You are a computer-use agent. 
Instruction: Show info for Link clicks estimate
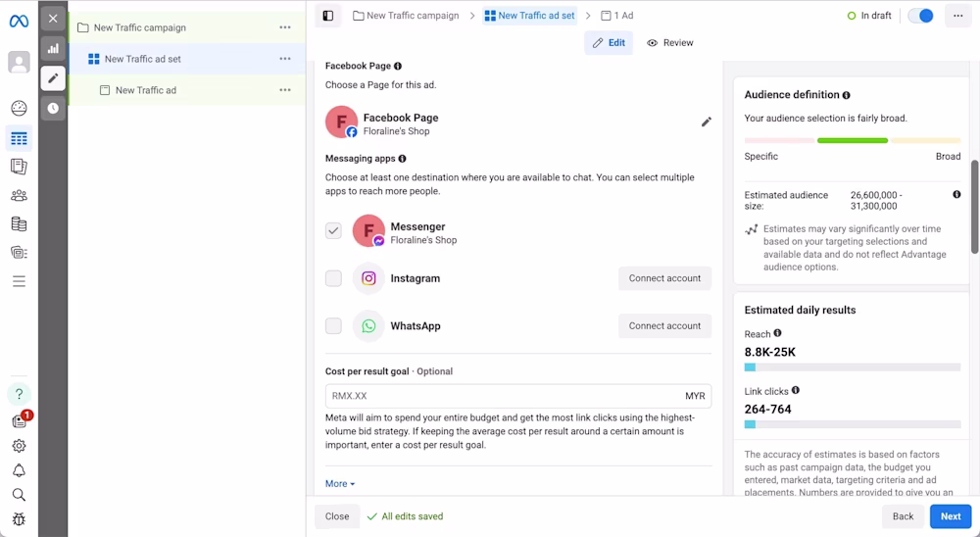(796, 390)
